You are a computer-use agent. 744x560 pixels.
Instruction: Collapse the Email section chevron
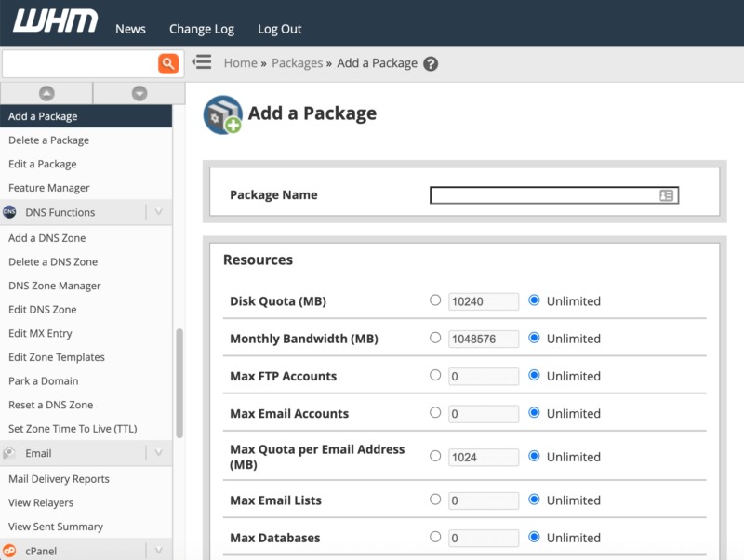point(158,453)
